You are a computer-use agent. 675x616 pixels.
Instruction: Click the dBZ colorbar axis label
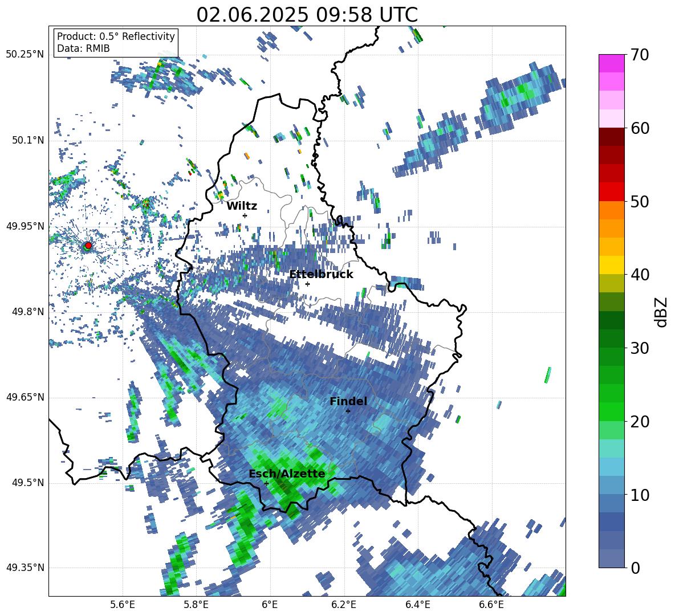pos(662,312)
